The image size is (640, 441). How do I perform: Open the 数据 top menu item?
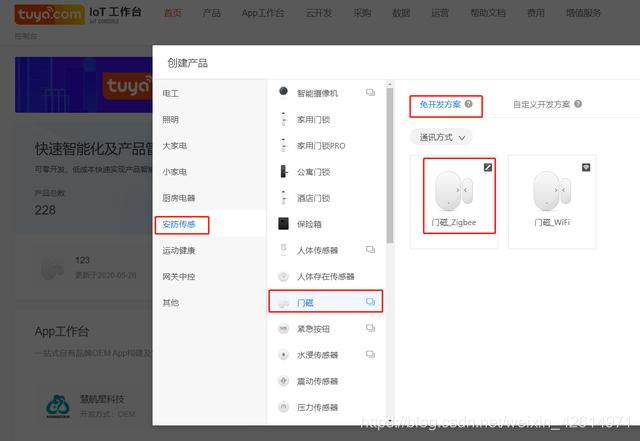[401, 13]
